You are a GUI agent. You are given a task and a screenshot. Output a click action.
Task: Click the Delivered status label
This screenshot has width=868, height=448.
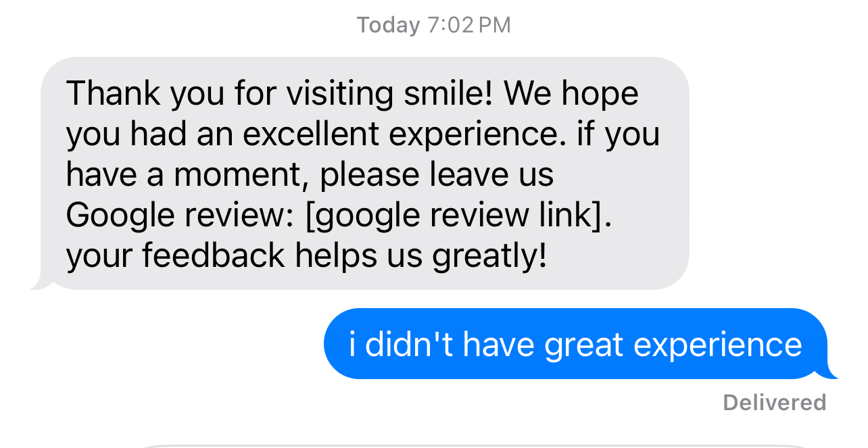click(x=774, y=403)
